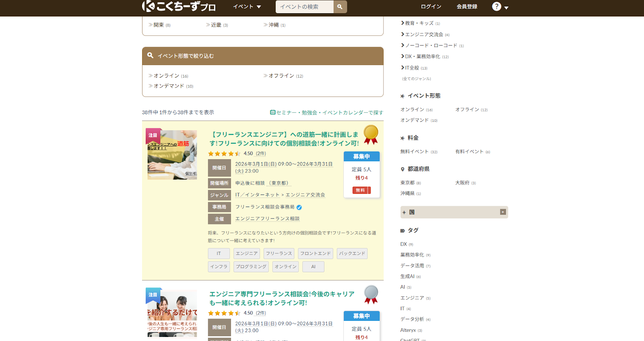Select the オンライン tag button in first event
The height and width of the screenshot is (341, 644).
[x=285, y=267]
